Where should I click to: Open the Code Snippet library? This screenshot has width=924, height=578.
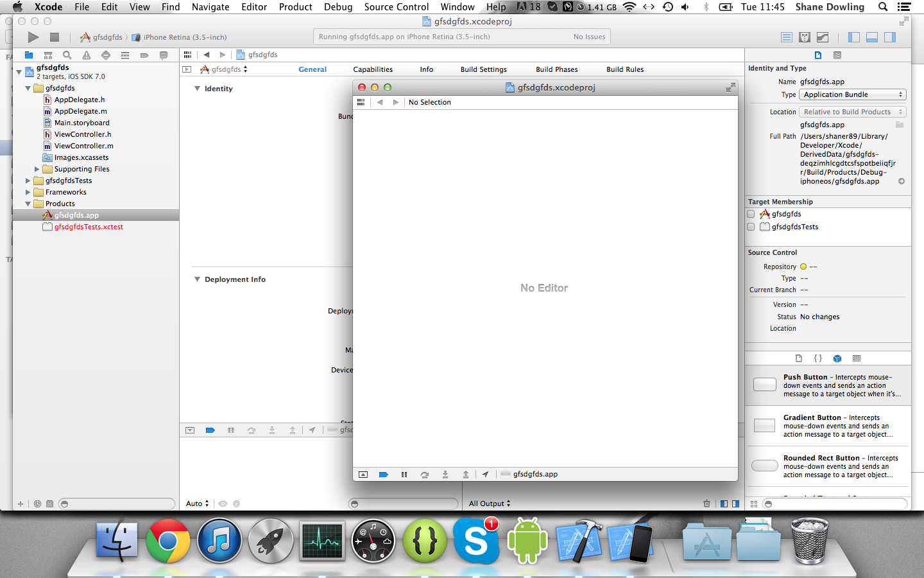click(x=818, y=358)
